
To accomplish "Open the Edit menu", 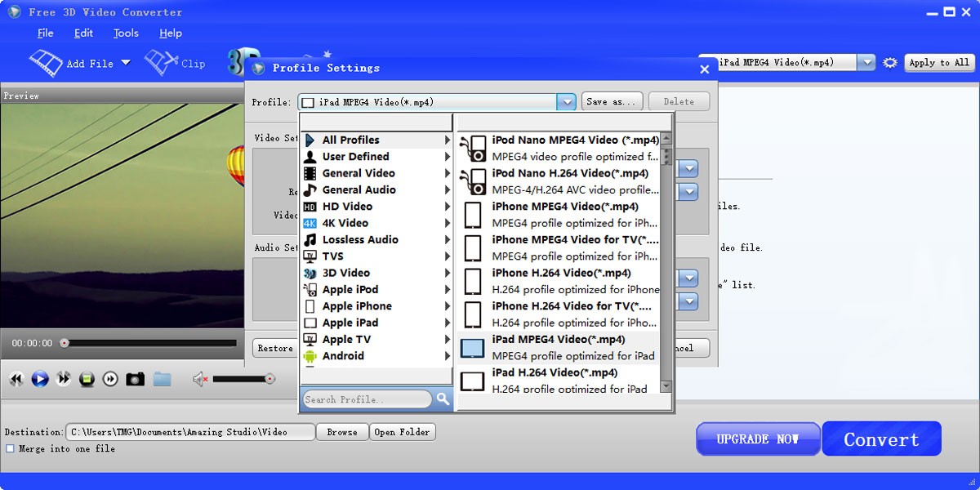I will pos(83,33).
